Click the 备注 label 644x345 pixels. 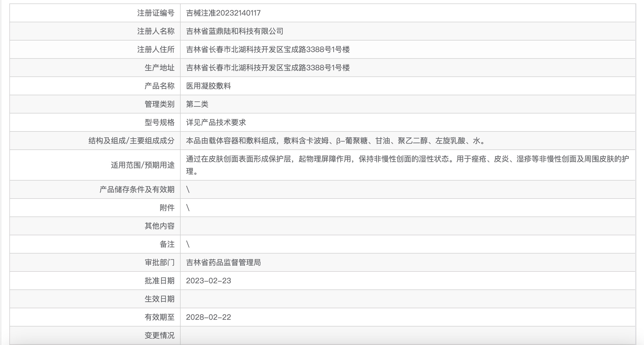click(167, 244)
